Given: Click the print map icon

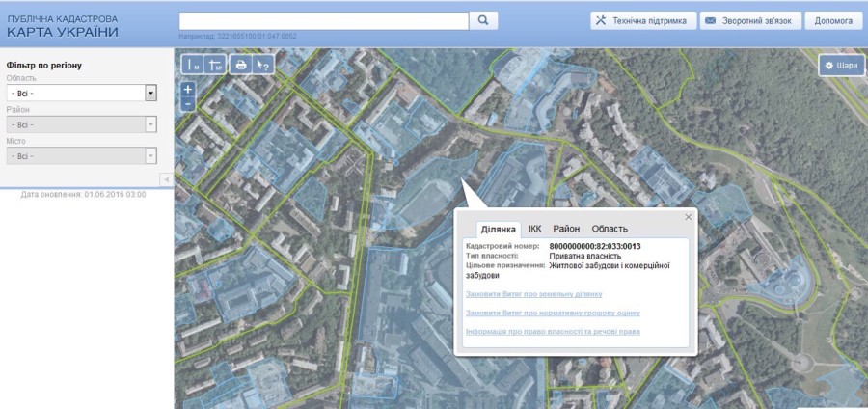Looking at the screenshot, I should [x=239, y=65].
